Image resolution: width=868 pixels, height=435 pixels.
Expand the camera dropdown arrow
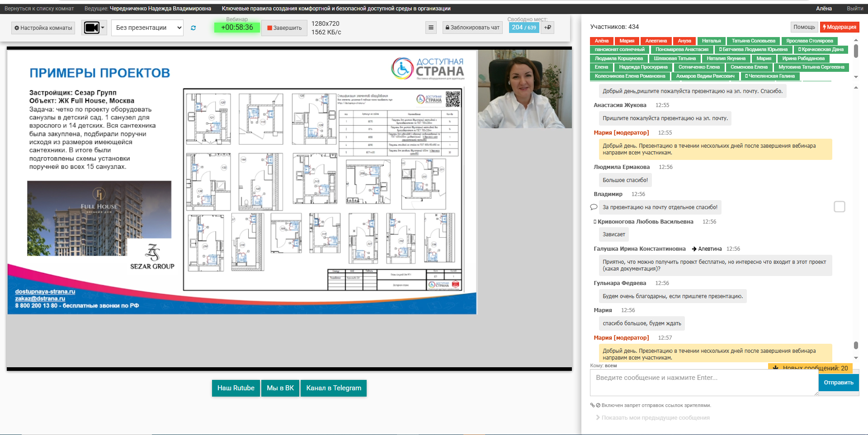[x=103, y=28]
